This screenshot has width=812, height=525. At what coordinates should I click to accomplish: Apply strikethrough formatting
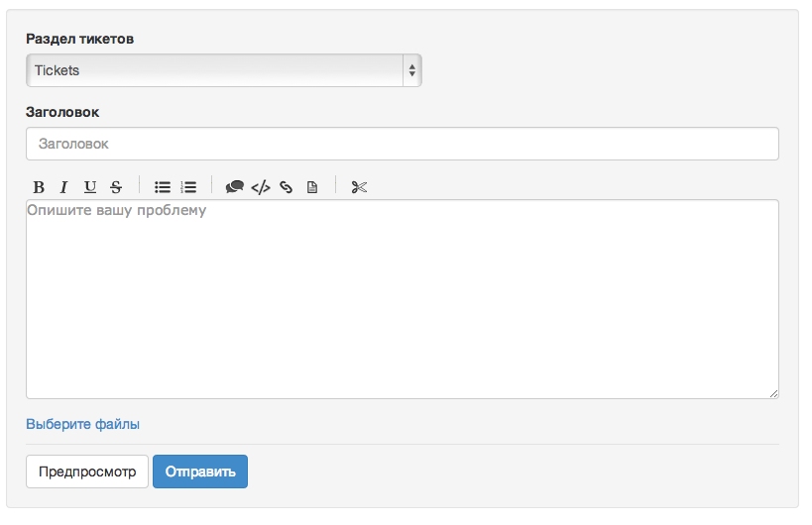pos(116,186)
